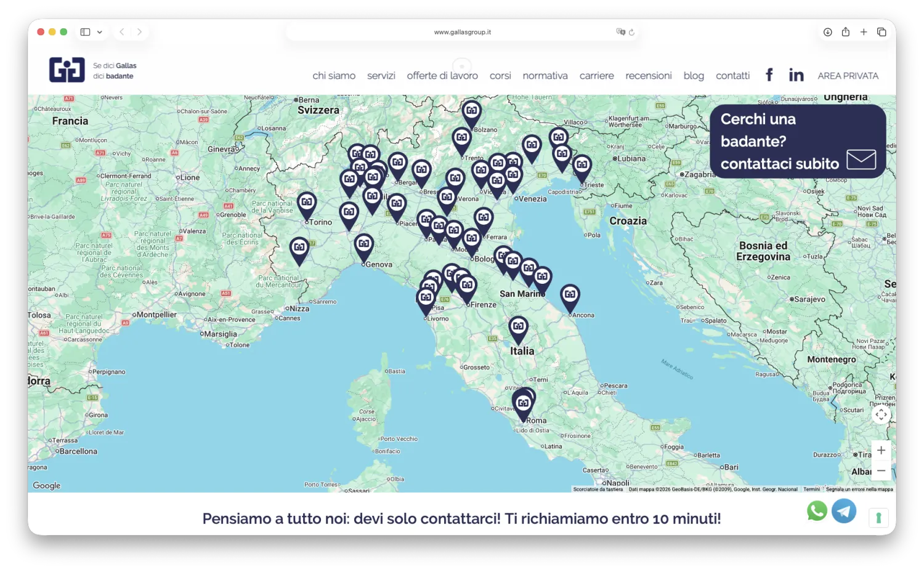Screen dimensions: 924x572
Task: Select the map marker at Livorno
Action: pos(426,302)
